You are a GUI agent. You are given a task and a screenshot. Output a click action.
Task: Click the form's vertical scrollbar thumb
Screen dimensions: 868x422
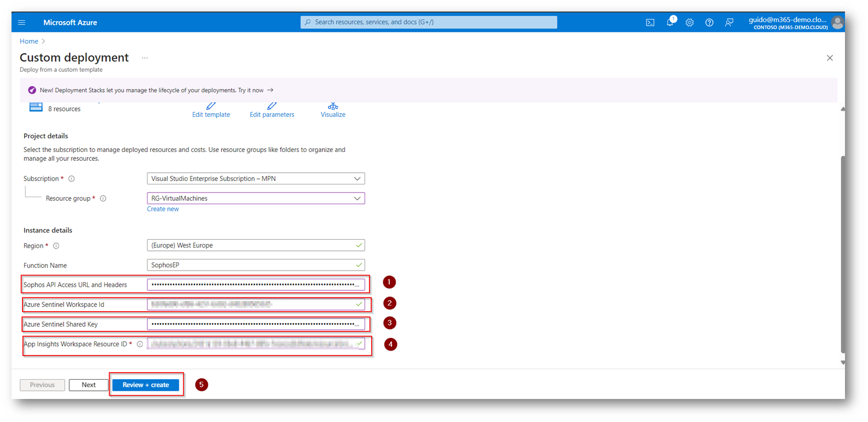point(843,255)
